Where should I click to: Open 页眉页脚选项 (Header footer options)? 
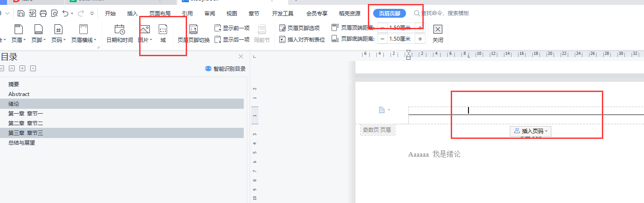(x=299, y=28)
